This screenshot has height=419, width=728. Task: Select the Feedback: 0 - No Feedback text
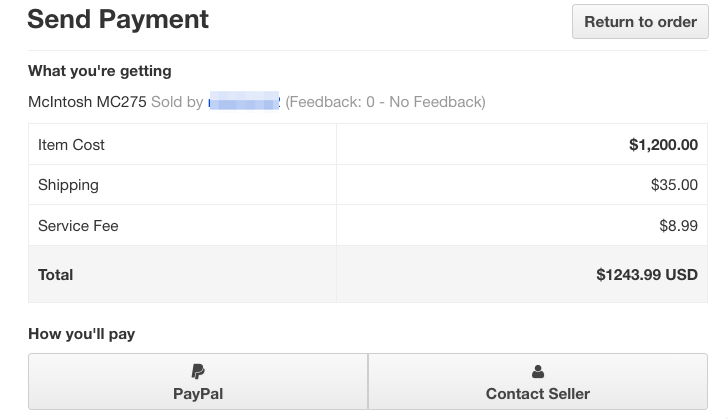[x=385, y=102]
